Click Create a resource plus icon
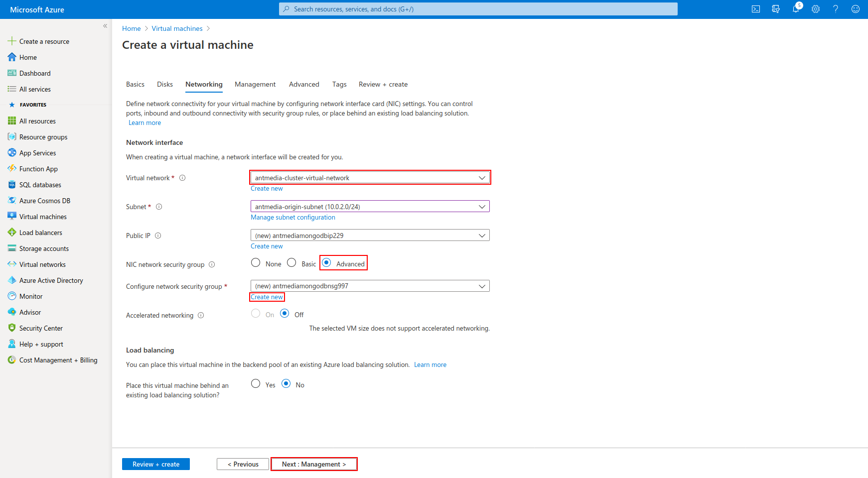868x478 pixels. point(12,41)
